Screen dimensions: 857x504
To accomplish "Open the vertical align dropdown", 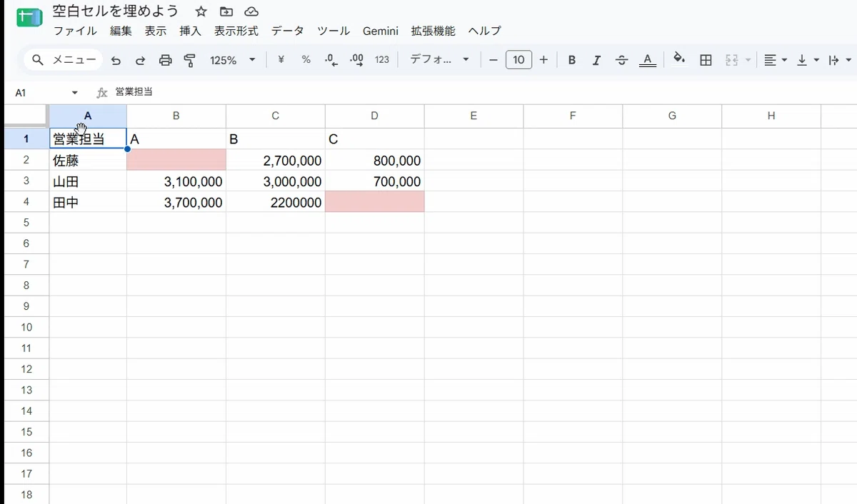I will coord(807,60).
